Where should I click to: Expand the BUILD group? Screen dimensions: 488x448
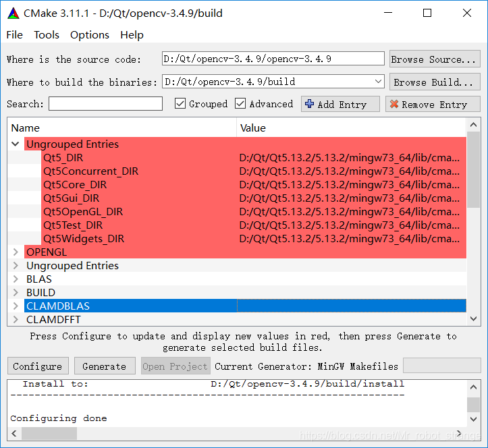(16, 292)
